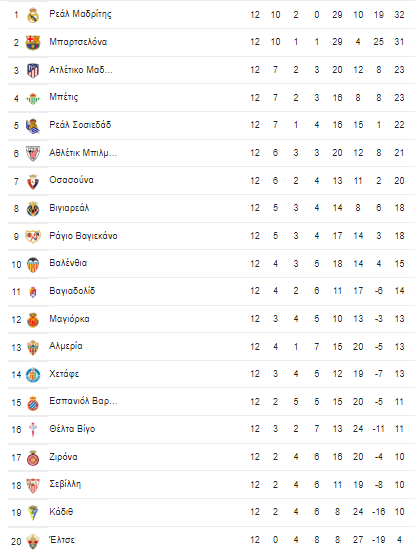Open the Ρεάλ Μαδρίτης team link
Viewport: 415px width, 553px height.
pyautogui.click(x=80, y=14)
